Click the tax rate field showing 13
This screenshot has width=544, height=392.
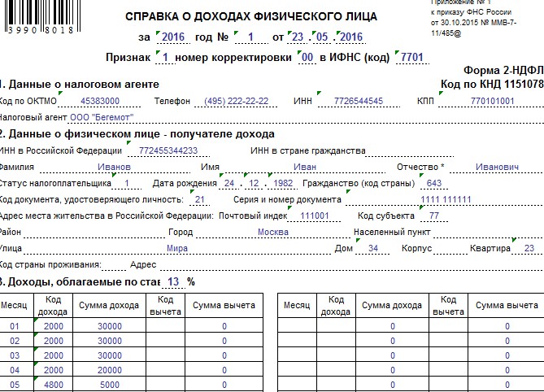tap(173, 281)
